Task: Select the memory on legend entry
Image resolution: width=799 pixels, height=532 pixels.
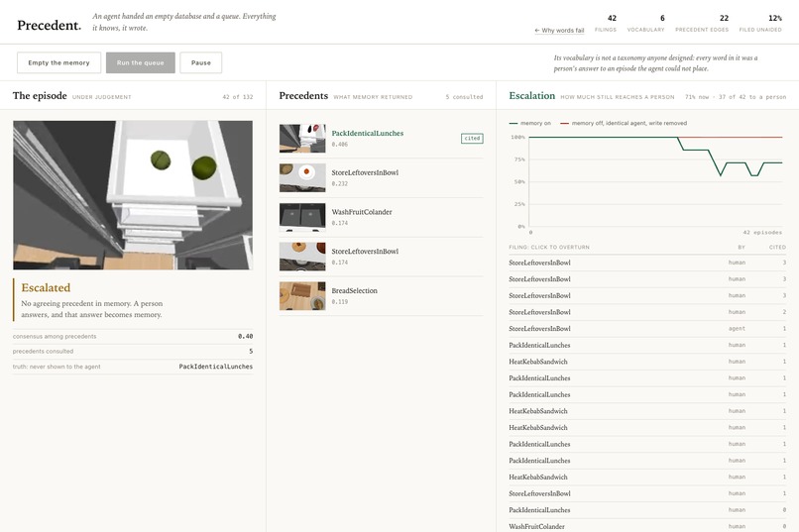Action: pos(530,123)
